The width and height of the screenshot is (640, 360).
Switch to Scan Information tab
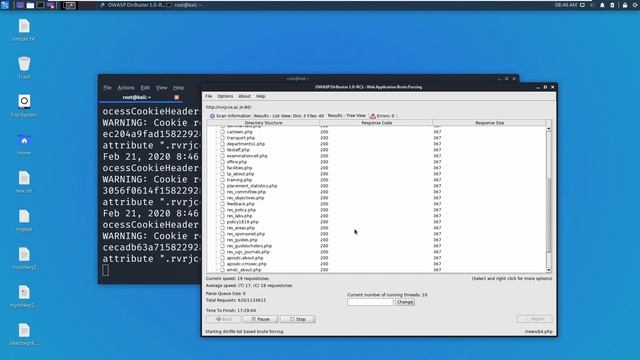click(x=230, y=116)
